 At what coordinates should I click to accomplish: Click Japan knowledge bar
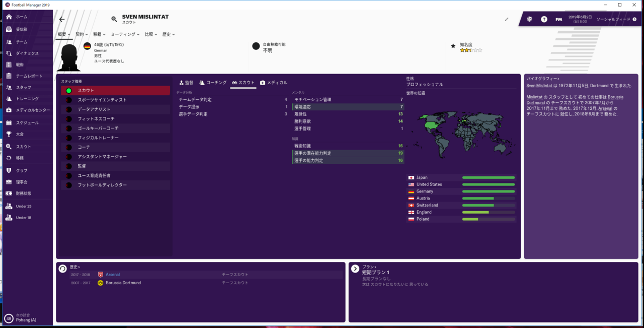click(489, 177)
